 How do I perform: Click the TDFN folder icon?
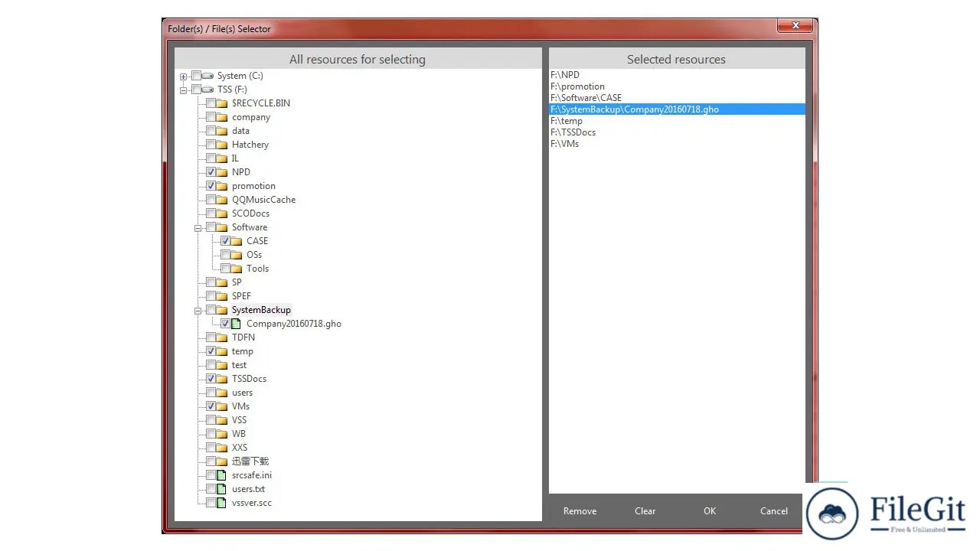tap(222, 337)
